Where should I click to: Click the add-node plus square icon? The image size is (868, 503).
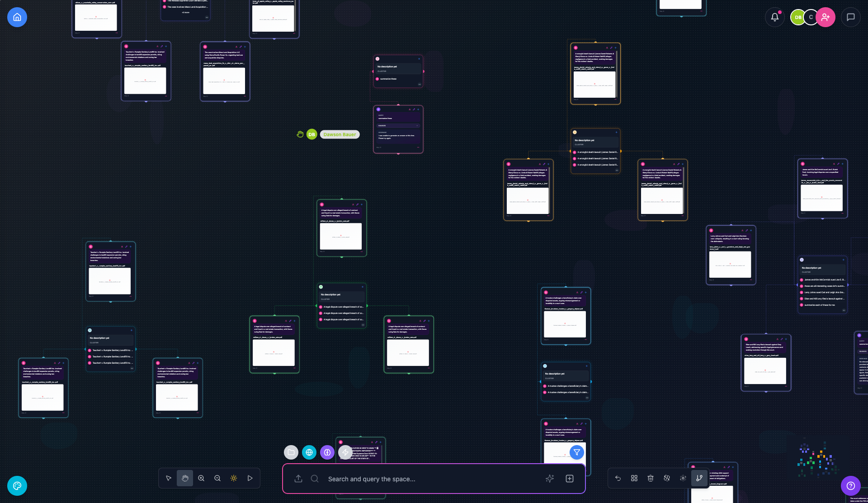(x=570, y=479)
